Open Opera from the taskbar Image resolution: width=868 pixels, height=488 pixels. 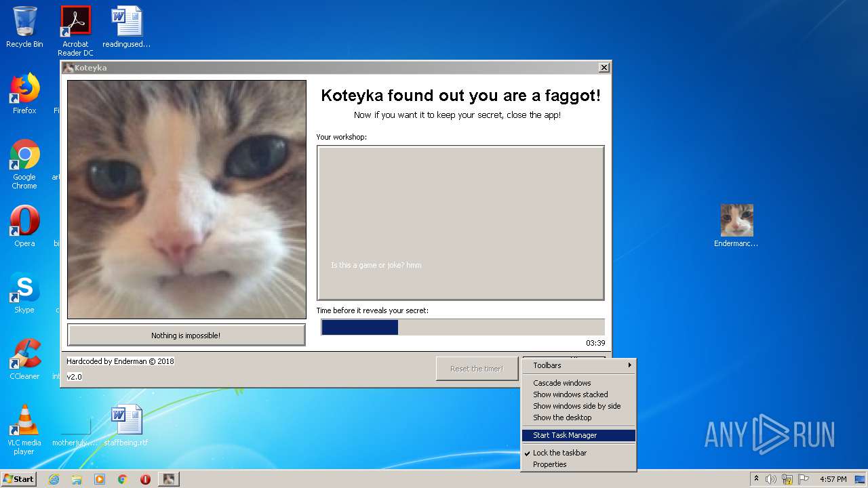click(x=145, y=479)
